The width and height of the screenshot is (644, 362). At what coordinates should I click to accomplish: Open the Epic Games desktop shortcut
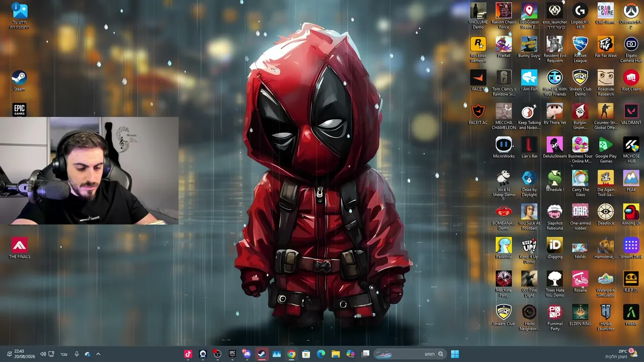[19, 110]
